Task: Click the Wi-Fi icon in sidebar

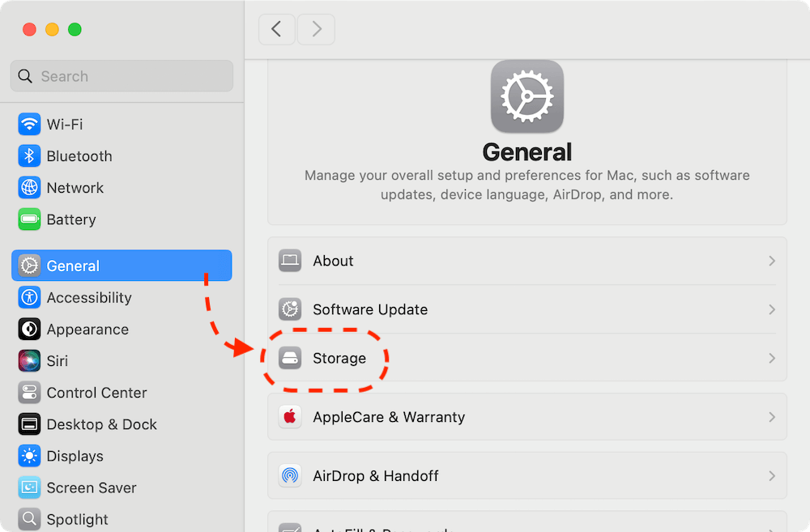Action: tap(29, 124)
